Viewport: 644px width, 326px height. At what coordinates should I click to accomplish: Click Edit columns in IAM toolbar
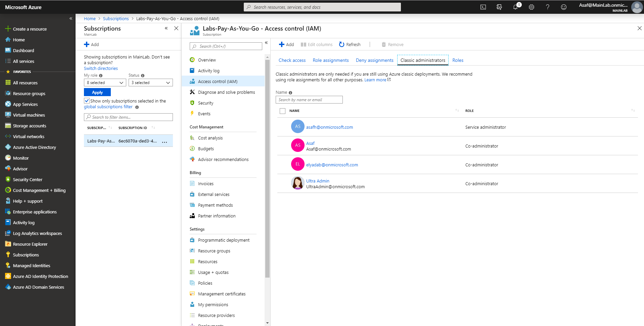[x=316, y=44]
